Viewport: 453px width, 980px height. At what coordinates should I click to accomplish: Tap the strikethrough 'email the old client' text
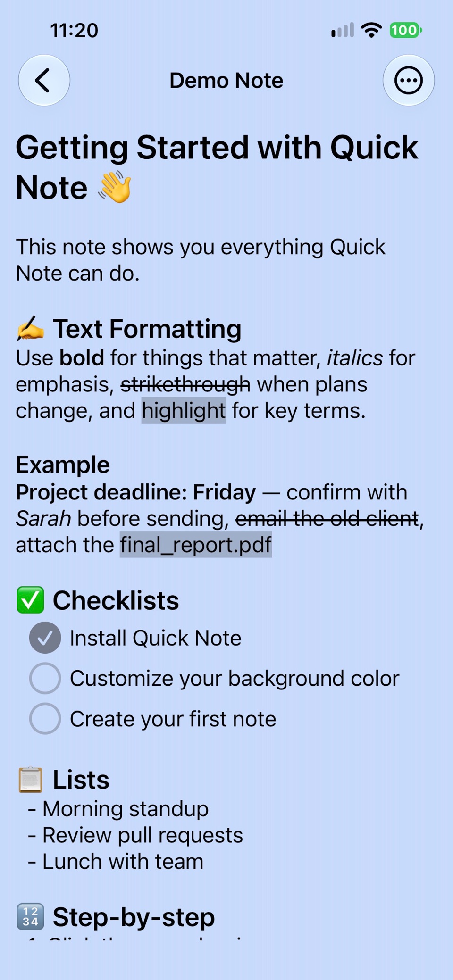[327, 518]
